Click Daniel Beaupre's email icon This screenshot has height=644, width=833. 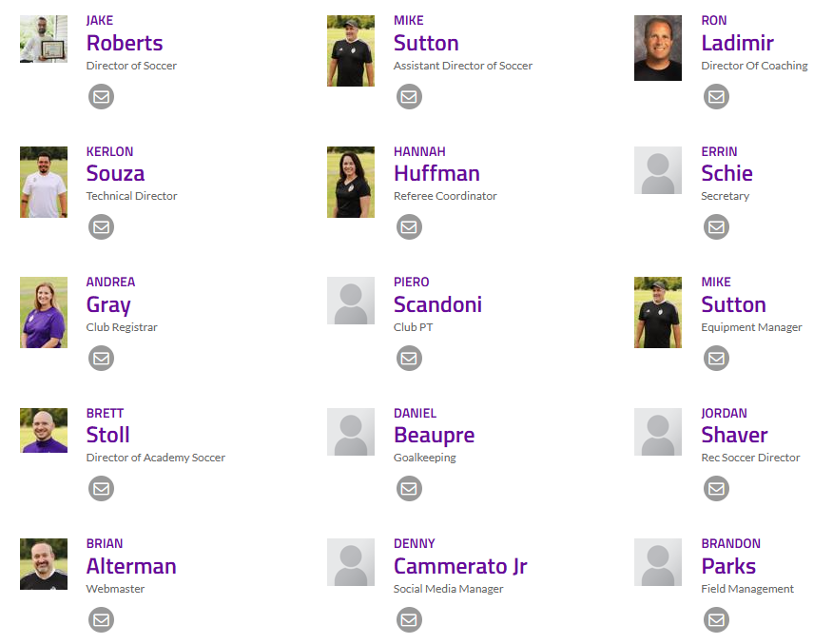[409, 488]
